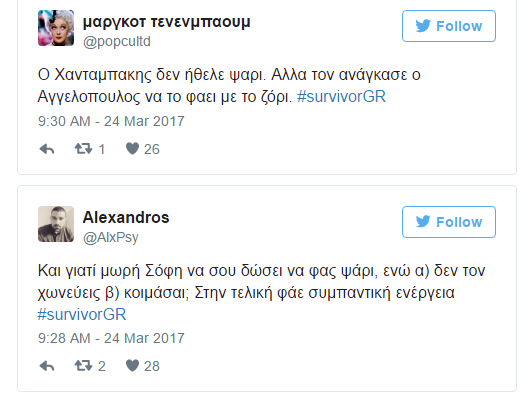Follow μαργκοτ τενενμπαουμ account
The height and width of the screenshot is (398, 529).
[449, 26]
